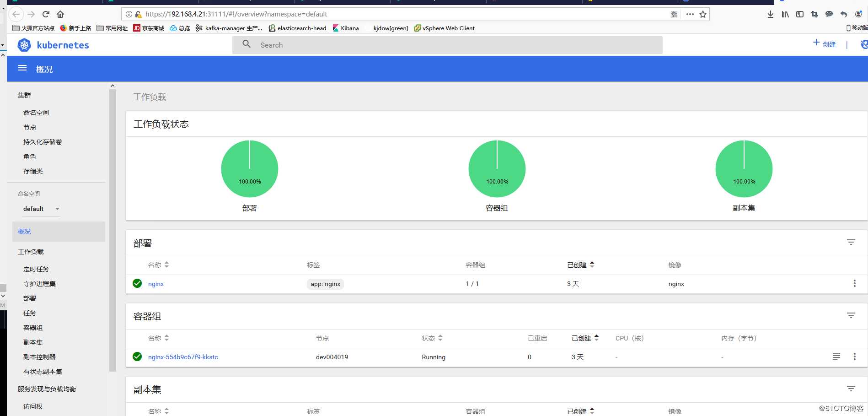The image size is (868, 416).
Task: Click the browser back arrow
Action: pyautogui.click(x=16, y=14)
